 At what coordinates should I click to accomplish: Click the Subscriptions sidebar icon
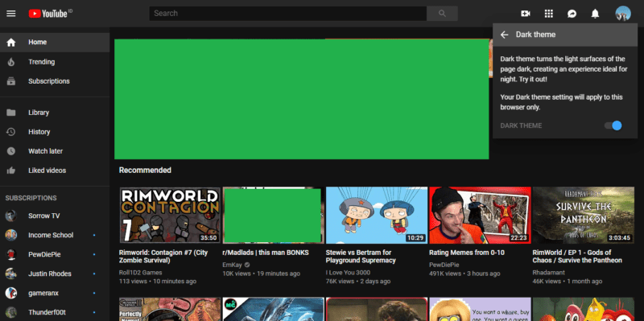pyautogui.click(x=11, y=81)
